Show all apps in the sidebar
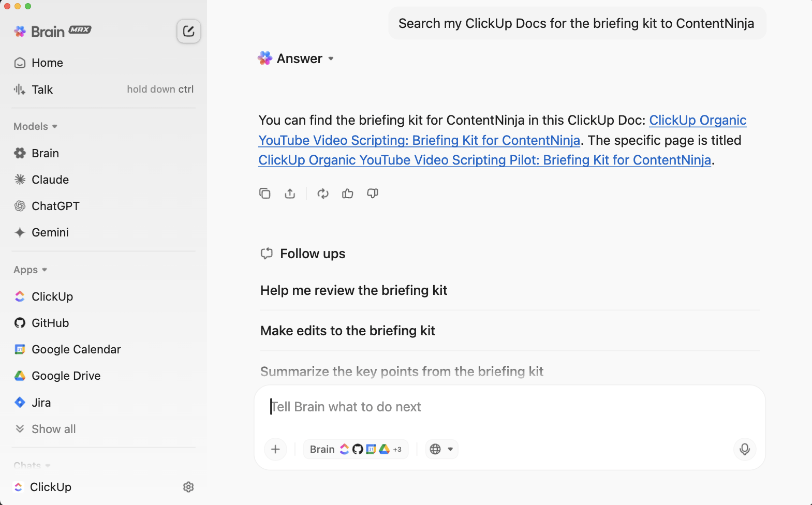Viewport: 812px width, 505px height. tap(53, 429)
